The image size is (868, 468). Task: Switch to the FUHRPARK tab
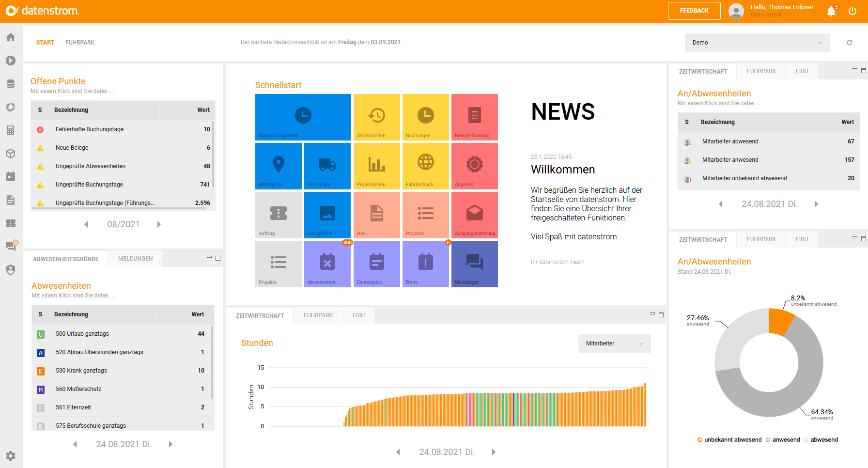click(79, 42)
